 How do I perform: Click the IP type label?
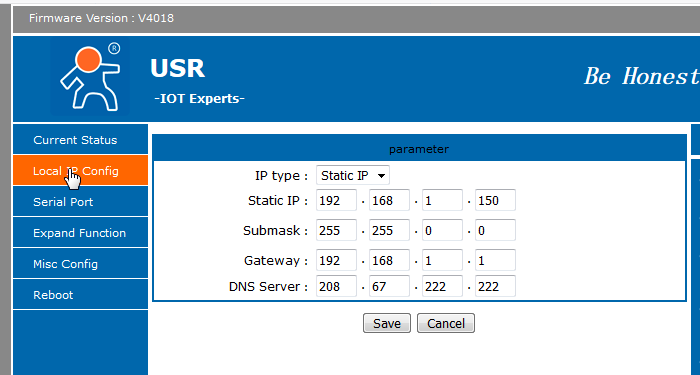coord(281,176)
